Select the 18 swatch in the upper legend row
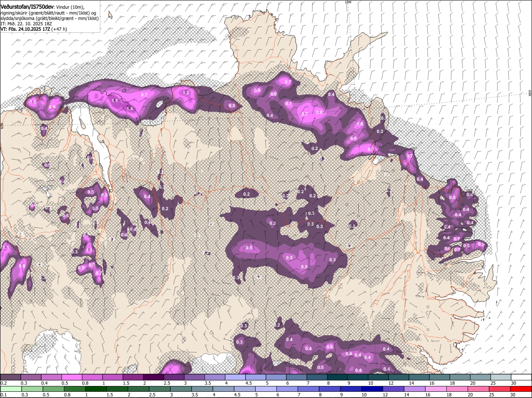This screenshot has width=532, height=398. point(460,377)
